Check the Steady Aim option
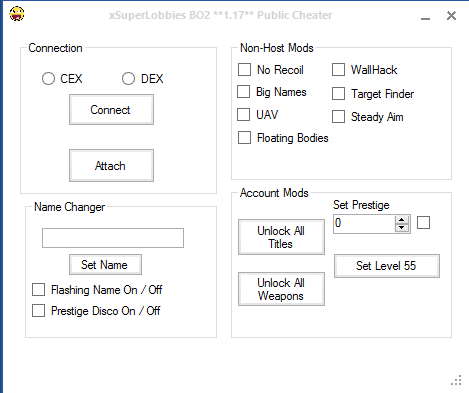469x393 pixels. click(x=338, y=117)
